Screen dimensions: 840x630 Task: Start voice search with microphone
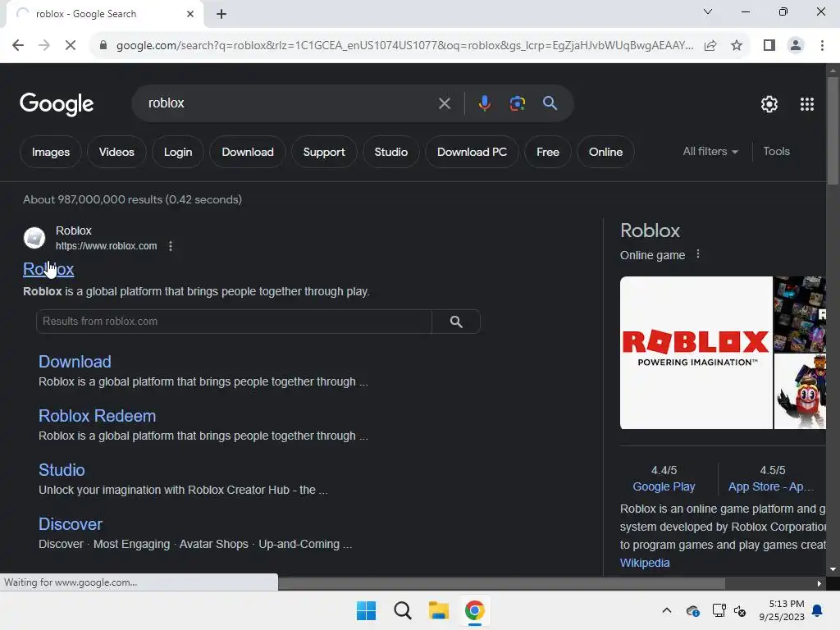[484, 103]
